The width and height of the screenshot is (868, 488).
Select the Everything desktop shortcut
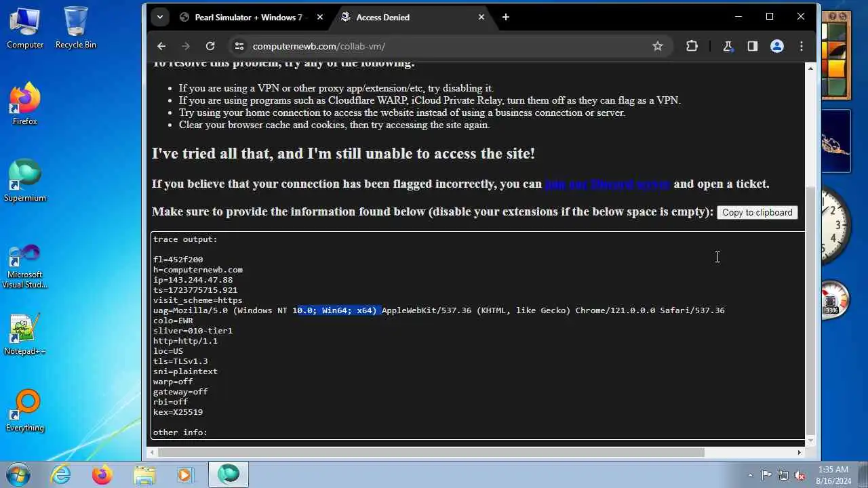click(x=25, y=411)
